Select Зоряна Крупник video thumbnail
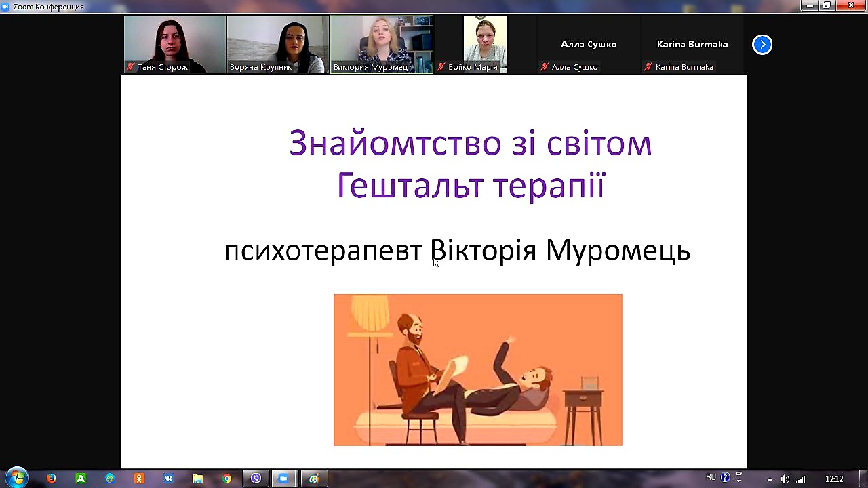 pos(278,44)
